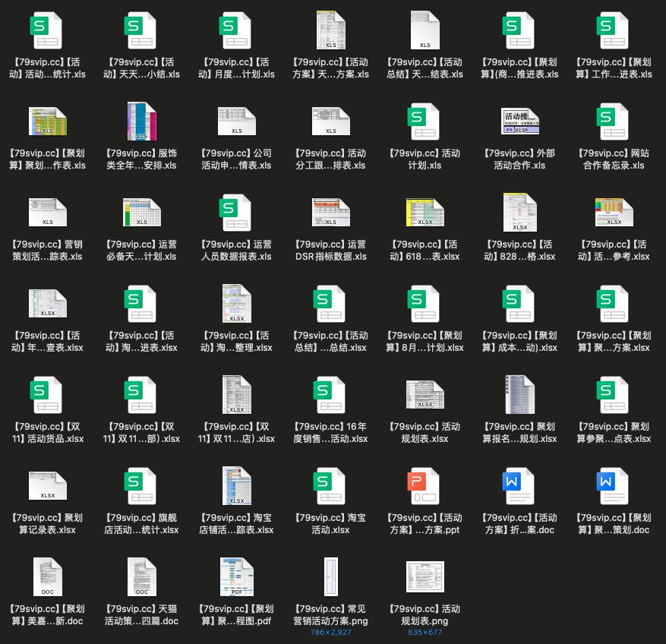Click the 网站合作备忘录.xls file name

pos(614,159)
